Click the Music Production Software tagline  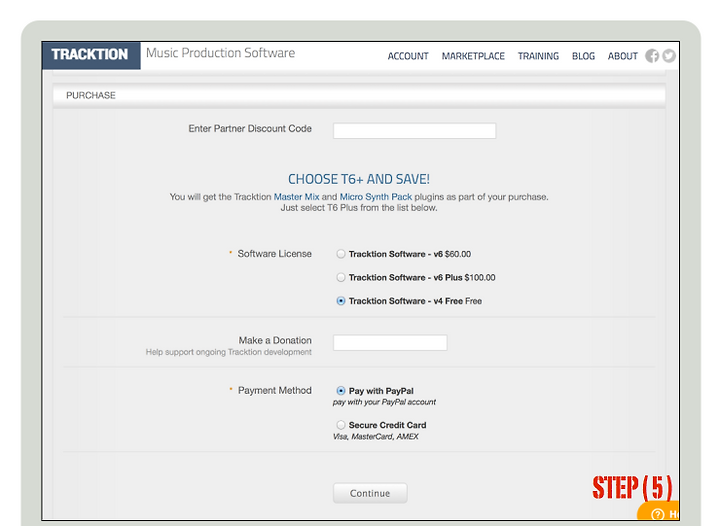[x=220, y=53]
